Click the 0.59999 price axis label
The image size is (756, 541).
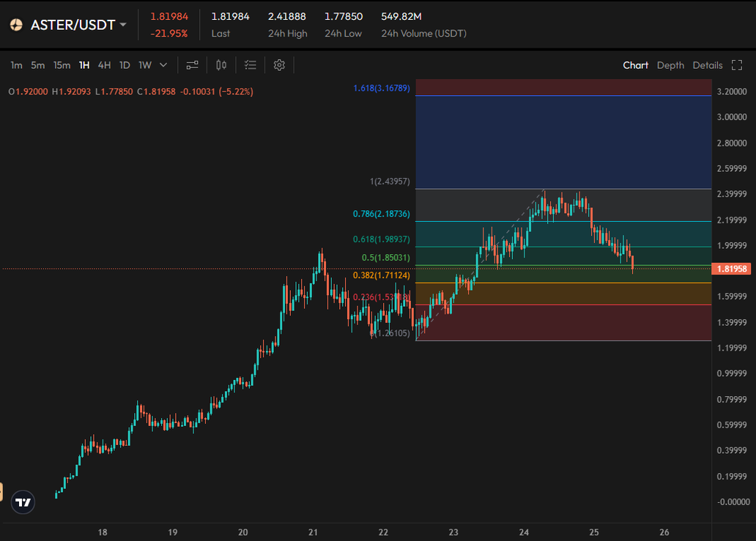[732, 425]
